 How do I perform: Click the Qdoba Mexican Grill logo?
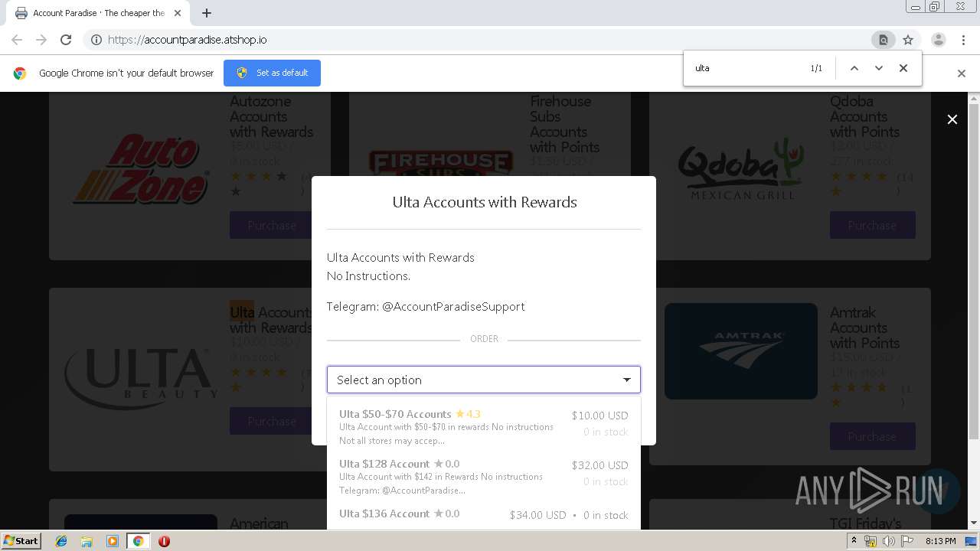click(741, 168)
